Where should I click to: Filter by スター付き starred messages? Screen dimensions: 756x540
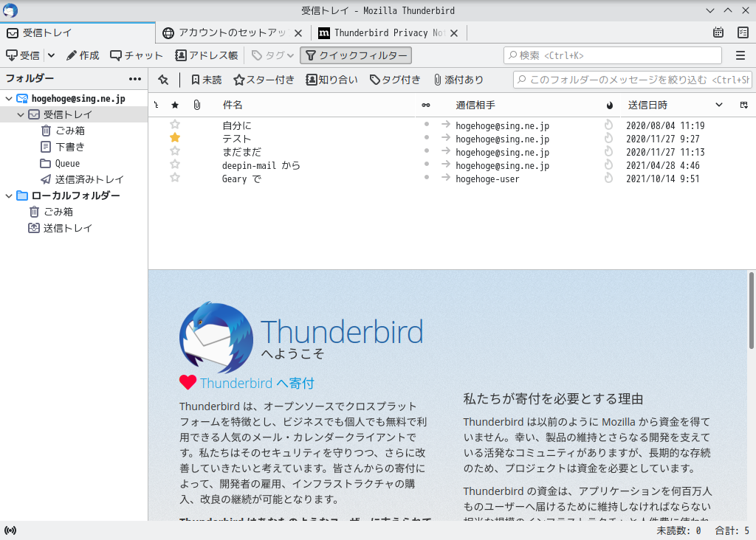264,80
